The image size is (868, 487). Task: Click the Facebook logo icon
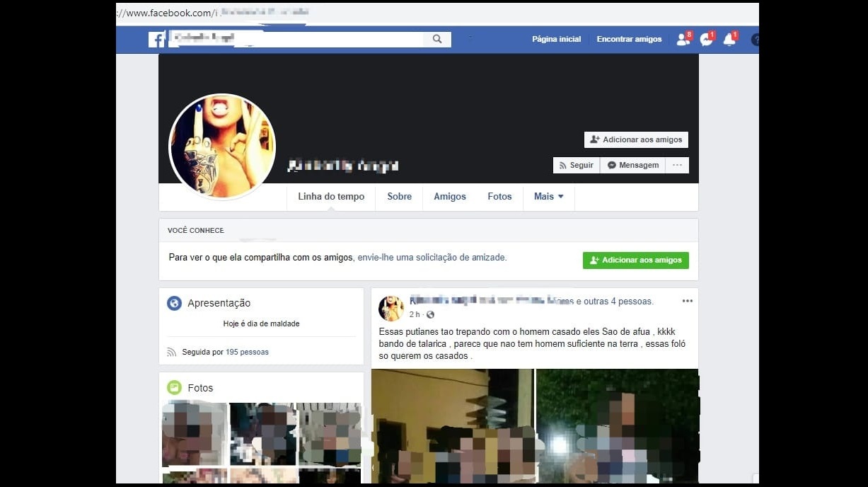156,40
